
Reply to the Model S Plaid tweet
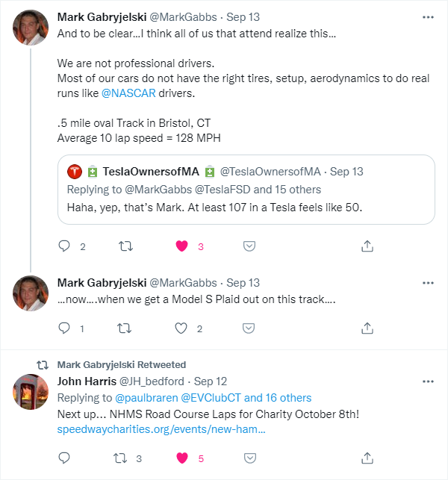64,328
